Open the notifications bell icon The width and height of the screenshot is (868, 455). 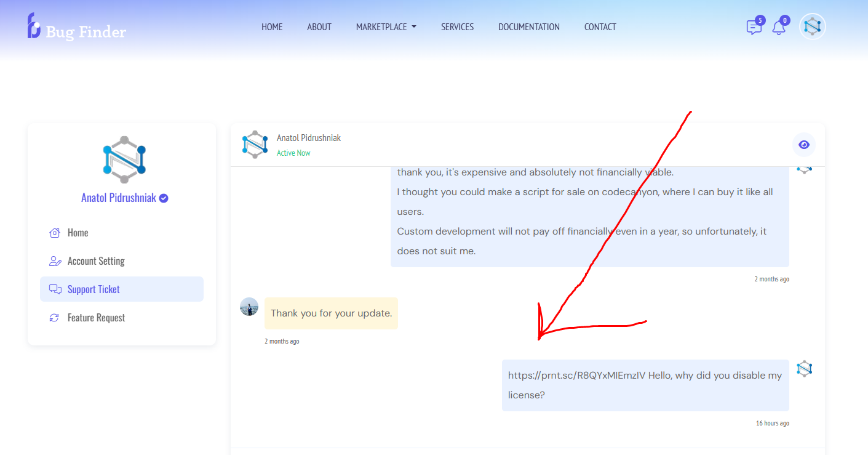(779, 27)
